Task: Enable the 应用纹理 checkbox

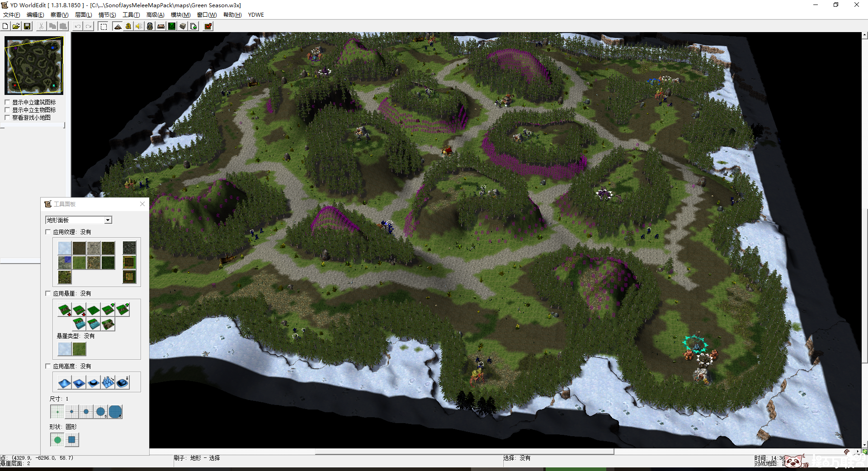Action: click(x=48, y=232)
